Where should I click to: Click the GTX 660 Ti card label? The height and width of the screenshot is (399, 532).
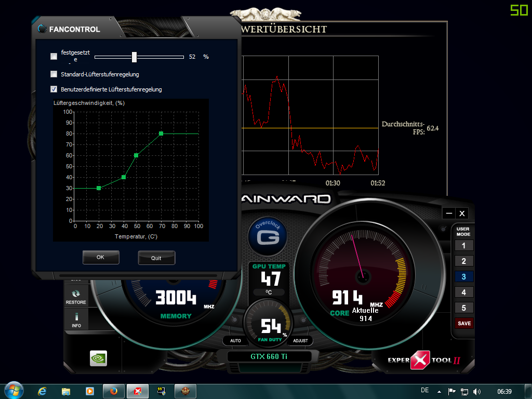pos(269,356)
